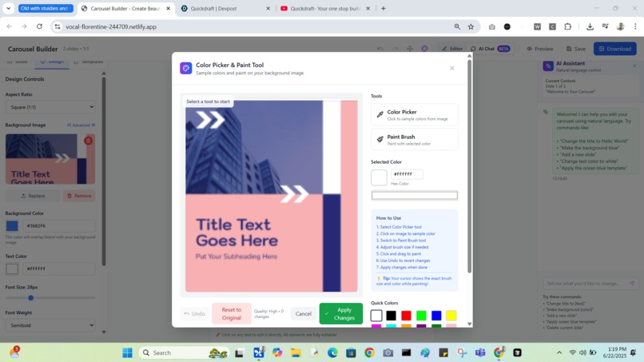644x362 pixels.
Task: Open the AI Chat beta tab
Action: (490, 49)
